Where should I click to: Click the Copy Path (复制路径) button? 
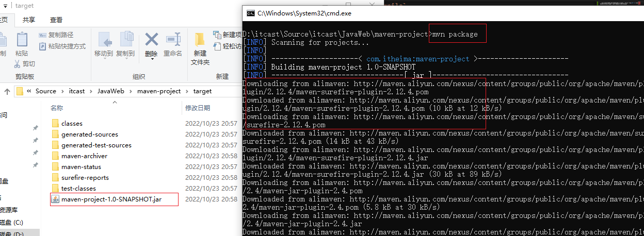tap(57, 35)
